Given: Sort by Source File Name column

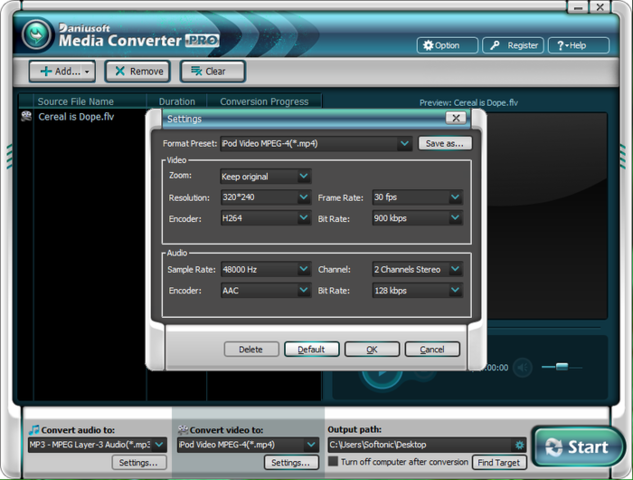Looking at the screenshot, I should point(75,101).
